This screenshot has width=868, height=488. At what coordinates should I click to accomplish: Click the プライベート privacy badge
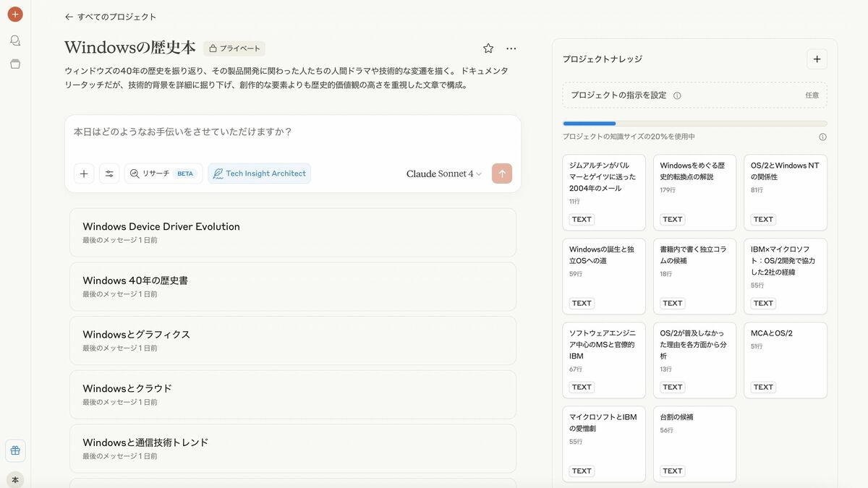(234, 48)
